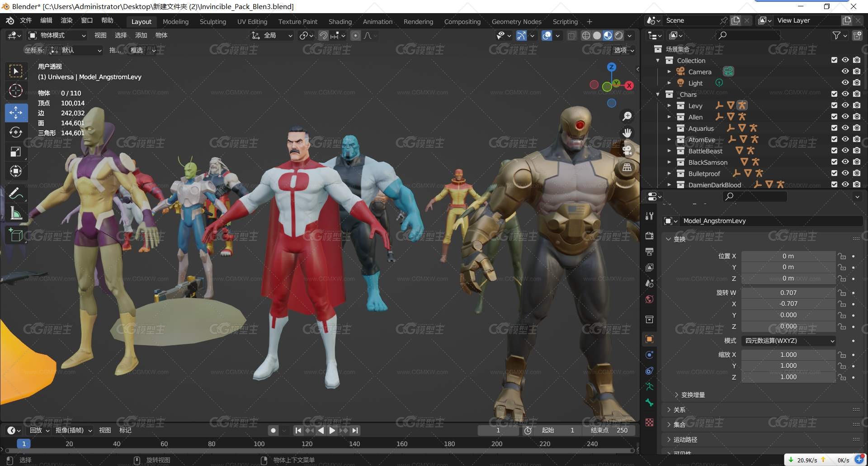Image resolution: width=868 pixels, height=466 pixels.
Task: Hide the Levy collection in viewport
Action: (845, 105)
